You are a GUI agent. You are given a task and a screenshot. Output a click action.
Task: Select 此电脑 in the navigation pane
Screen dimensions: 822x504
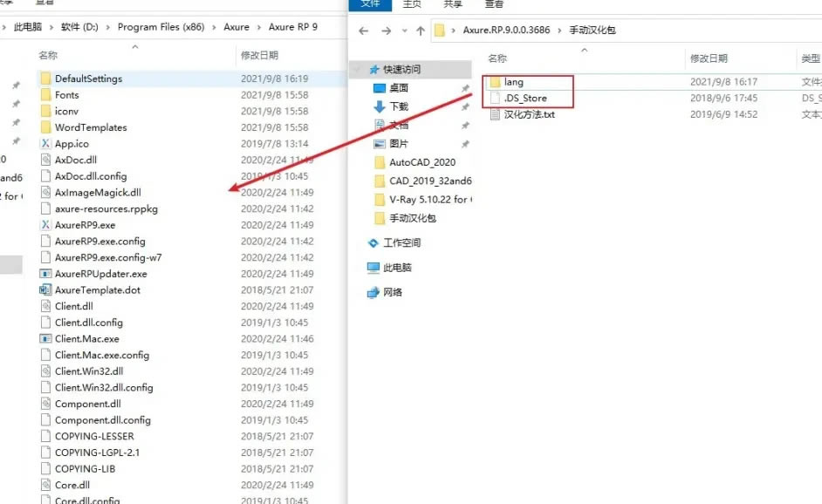click(x=397, y=268)
